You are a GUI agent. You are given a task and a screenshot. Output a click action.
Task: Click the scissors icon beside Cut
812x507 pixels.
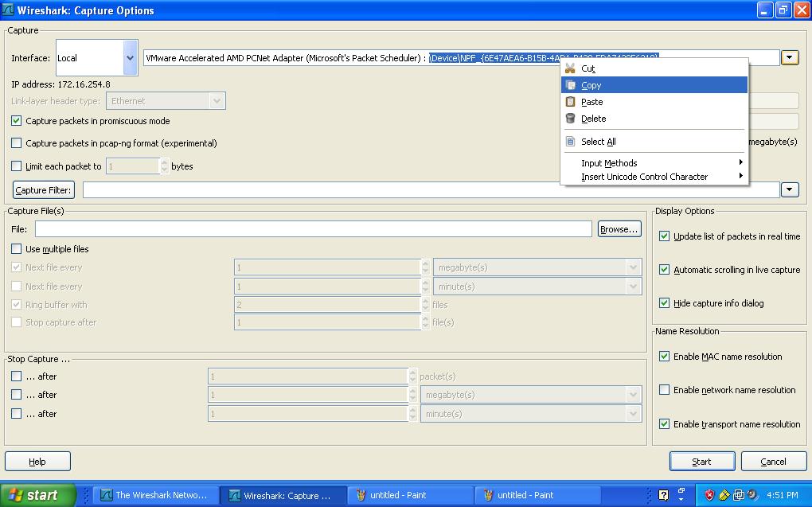[570, 68]
